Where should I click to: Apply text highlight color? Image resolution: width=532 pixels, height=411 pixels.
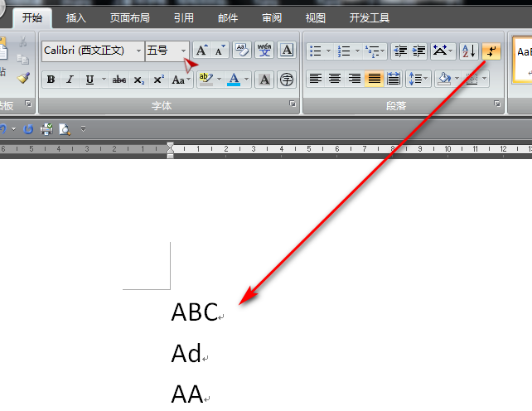[206, 80]
